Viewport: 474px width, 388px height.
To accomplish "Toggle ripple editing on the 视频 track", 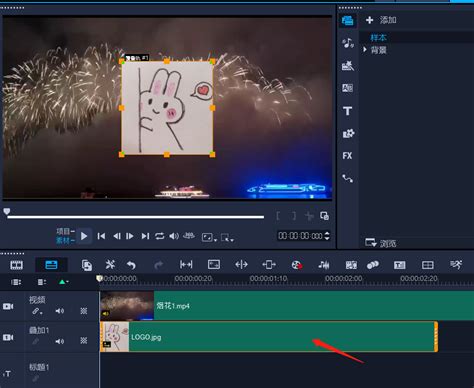I will tap(37, 311).
